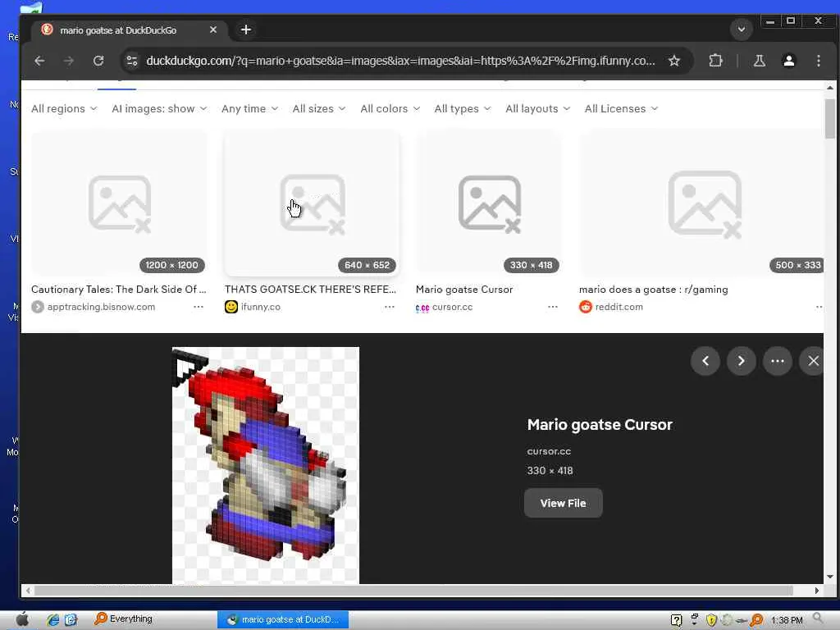Image resolution: width=840 pixels, height=630 pixels.
Task: Open site information icon in address bar
Action: (132, 61)
